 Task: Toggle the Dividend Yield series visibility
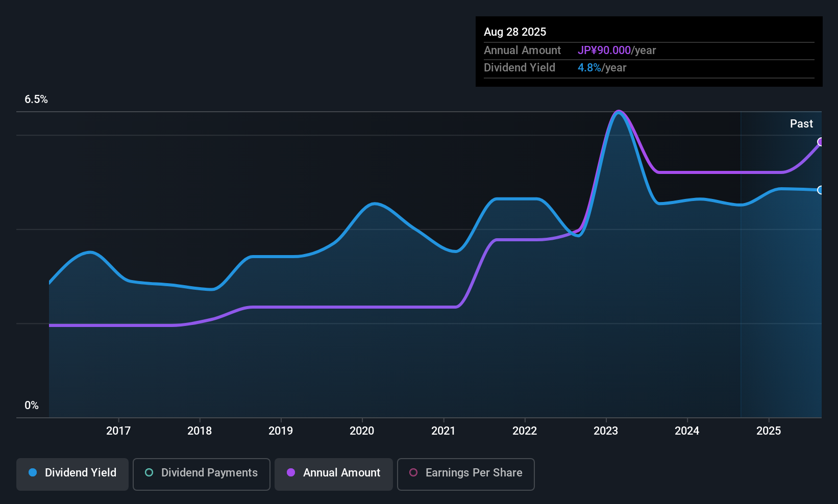(x=72, y=473)
